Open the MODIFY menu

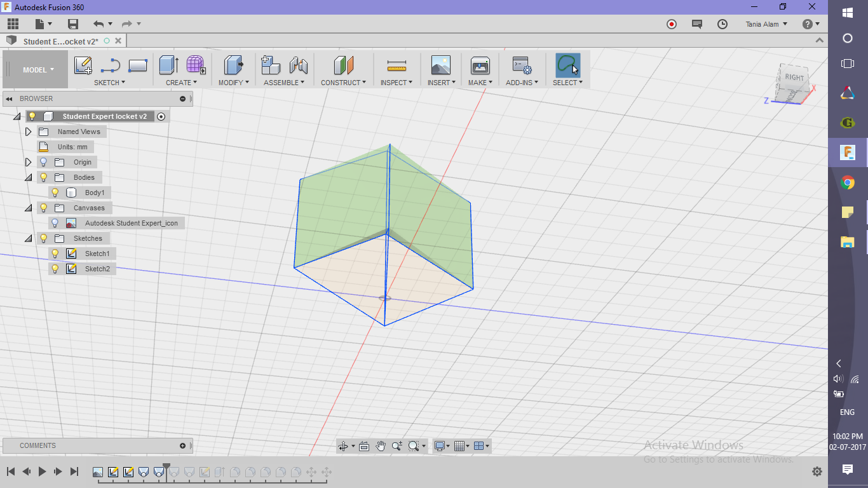(x=234, y=83)
